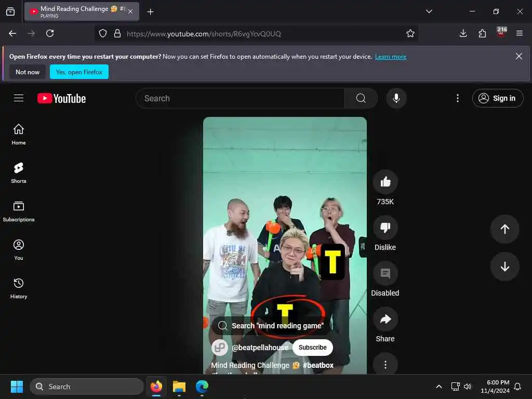Like this Short
This screenshot has width=532, height=399.
coord(385,182)
